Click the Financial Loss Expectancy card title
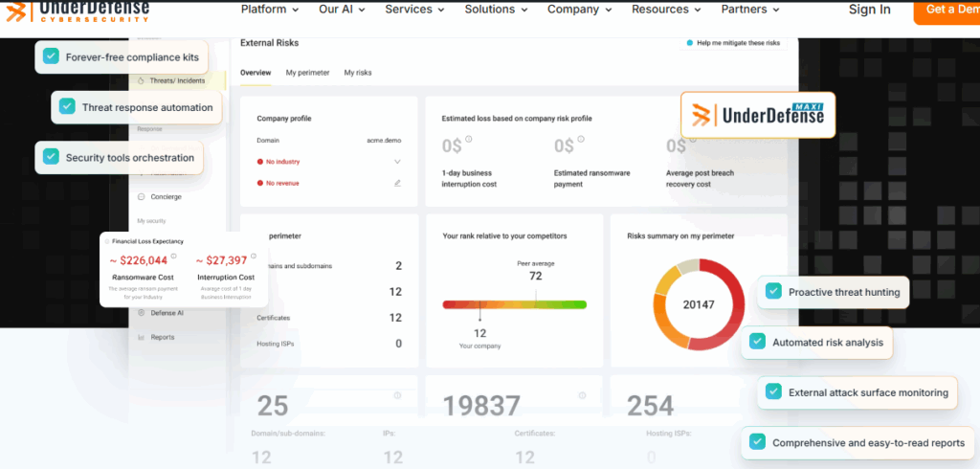 pos(148,241)
